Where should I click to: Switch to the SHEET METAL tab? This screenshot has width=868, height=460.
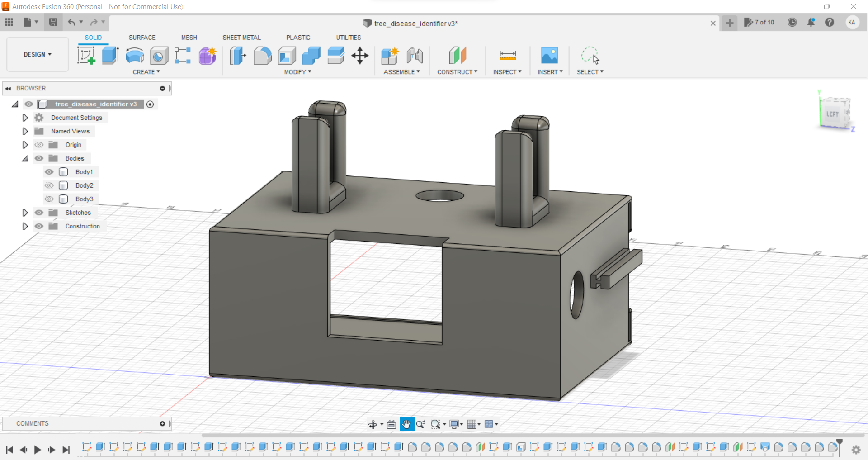tap(241, 38)
